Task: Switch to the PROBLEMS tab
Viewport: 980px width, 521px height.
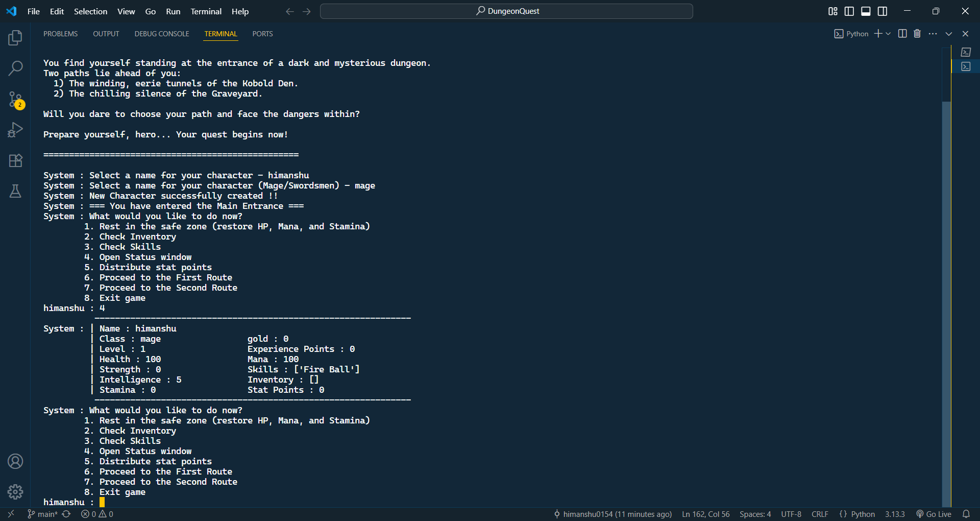Action: coord(60,34)
